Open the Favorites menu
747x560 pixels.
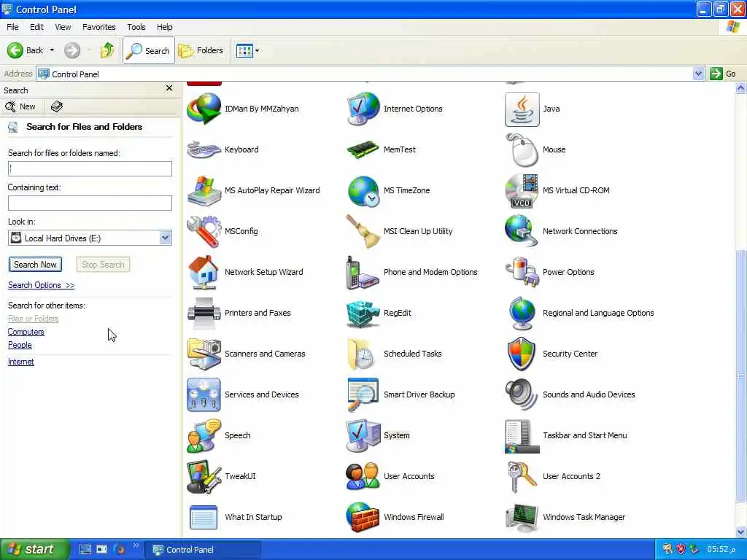point(99,27)
